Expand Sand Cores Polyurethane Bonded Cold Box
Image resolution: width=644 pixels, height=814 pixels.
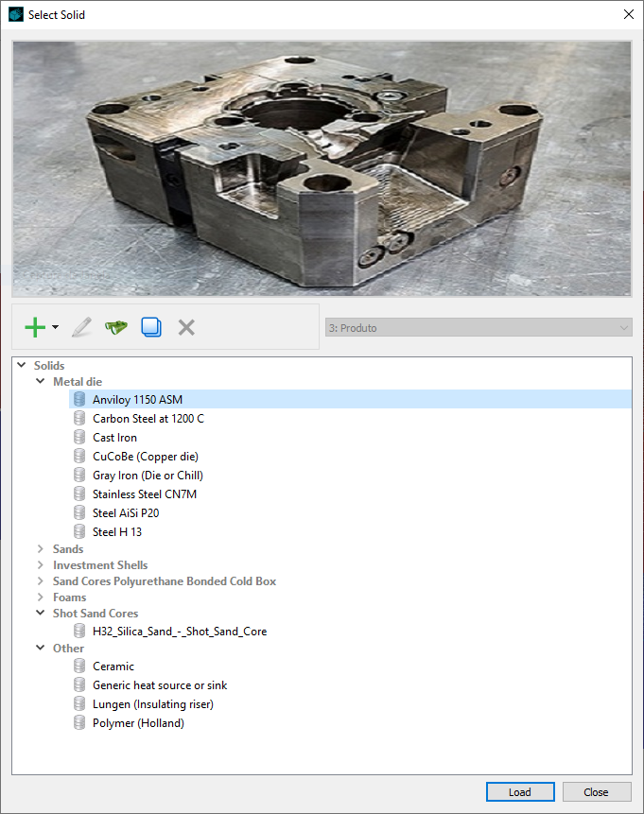41,580
